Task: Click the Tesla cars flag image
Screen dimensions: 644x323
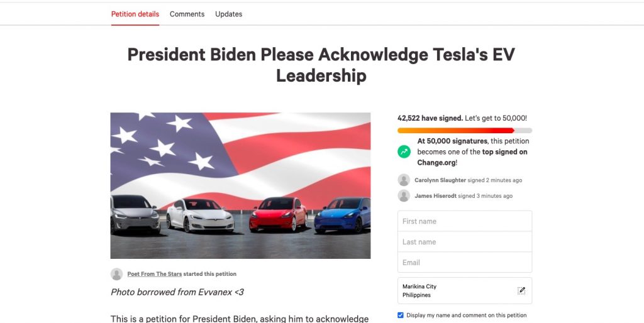Action: [240, 185]
